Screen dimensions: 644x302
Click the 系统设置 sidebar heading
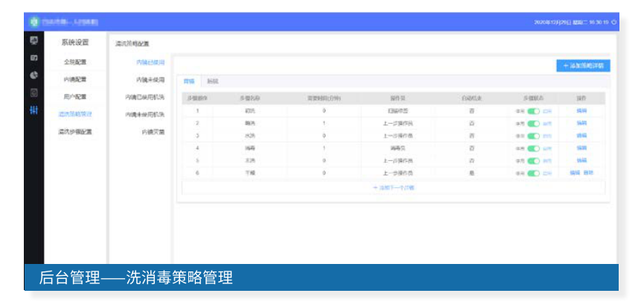(x=74, y=43)
